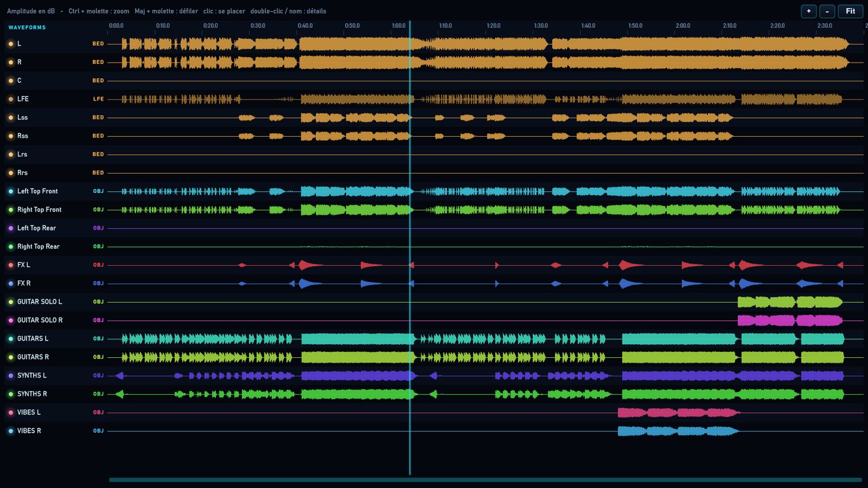Click the "GUITAR SOLO L" track name
The height and width of the screenshot is (488, 868).
click(40, 302)
